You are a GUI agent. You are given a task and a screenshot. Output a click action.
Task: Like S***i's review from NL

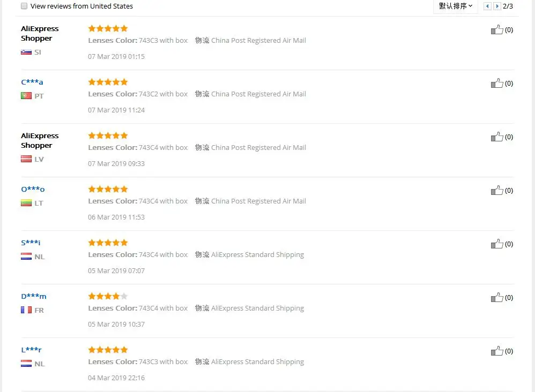point(497,244)
